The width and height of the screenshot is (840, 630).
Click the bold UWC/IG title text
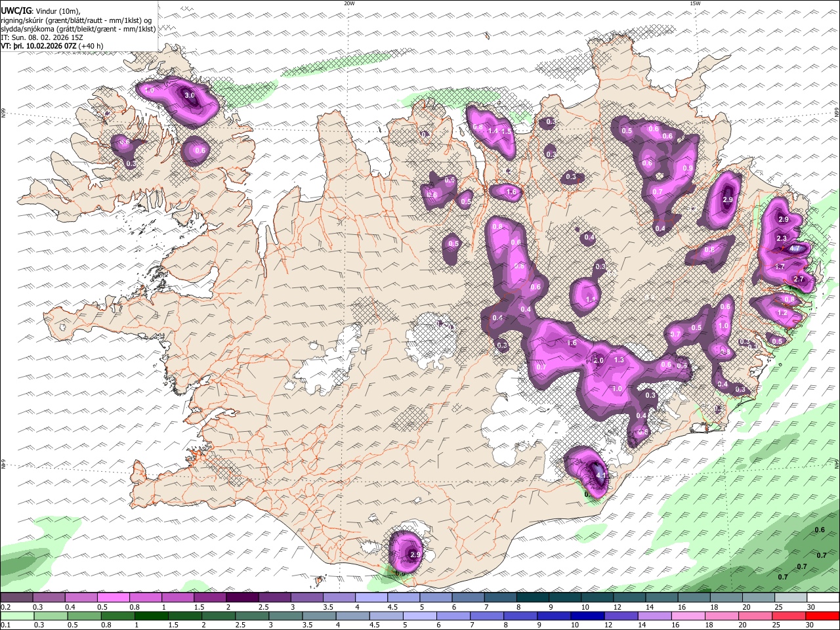[x=15, y=10]
